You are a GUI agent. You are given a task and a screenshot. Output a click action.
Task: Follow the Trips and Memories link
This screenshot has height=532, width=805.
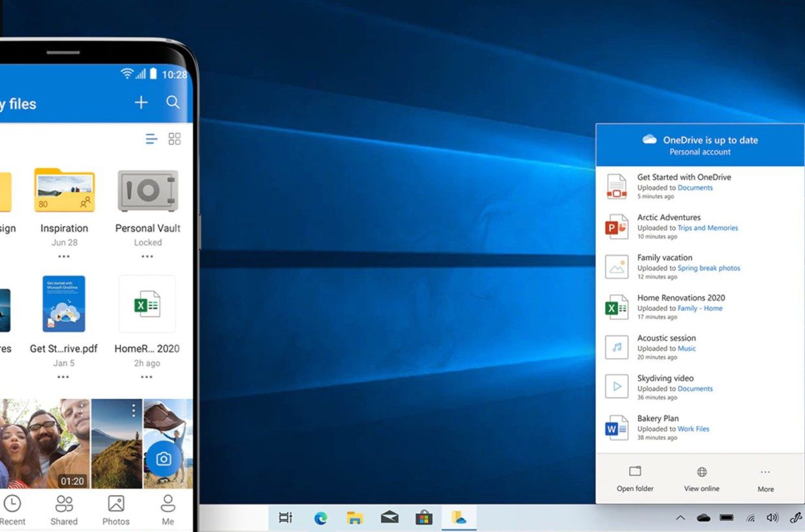708,228
